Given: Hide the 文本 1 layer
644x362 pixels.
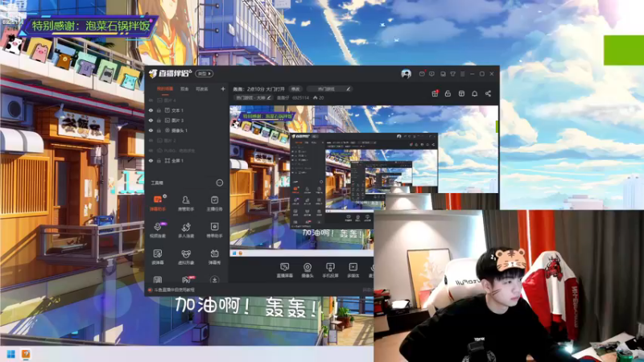Looking at the screenshot, I should pyautogui.click(x=151, y=110).
